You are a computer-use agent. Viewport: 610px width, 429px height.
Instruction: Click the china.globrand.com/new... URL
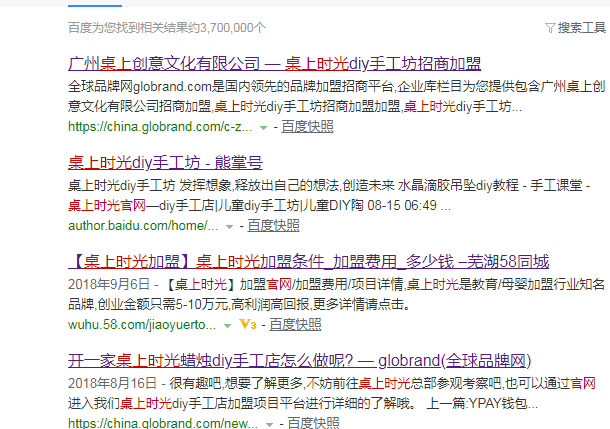pyautogui.click(x=163, y=423)
